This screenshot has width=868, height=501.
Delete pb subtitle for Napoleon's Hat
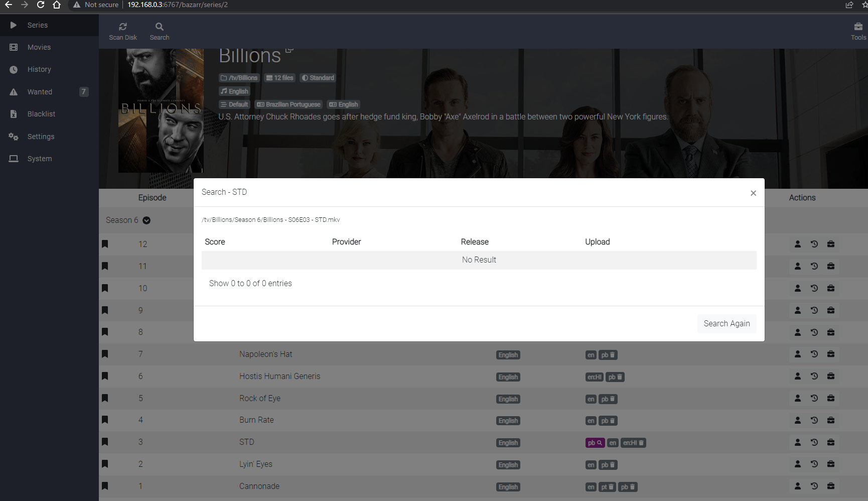tap(612, 355)
